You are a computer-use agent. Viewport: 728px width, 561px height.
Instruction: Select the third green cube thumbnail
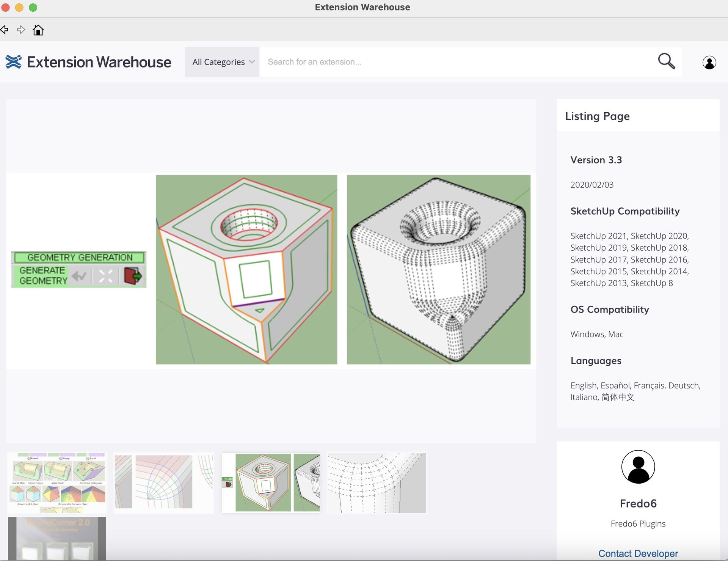point(271,482)
